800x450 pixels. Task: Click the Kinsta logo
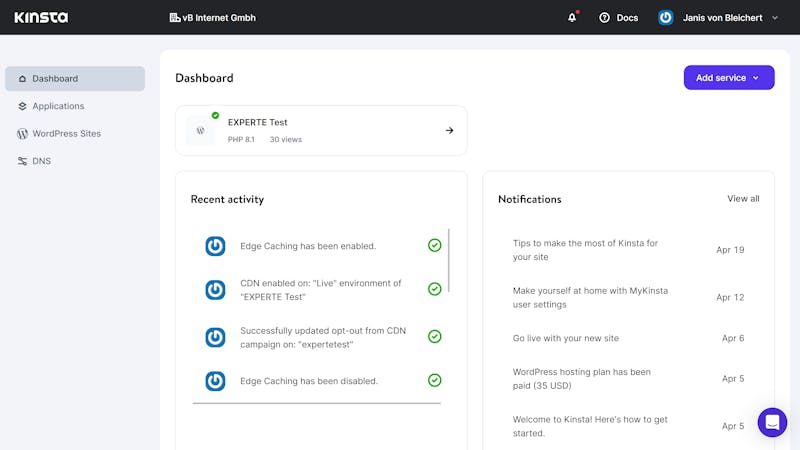point(41,17)
